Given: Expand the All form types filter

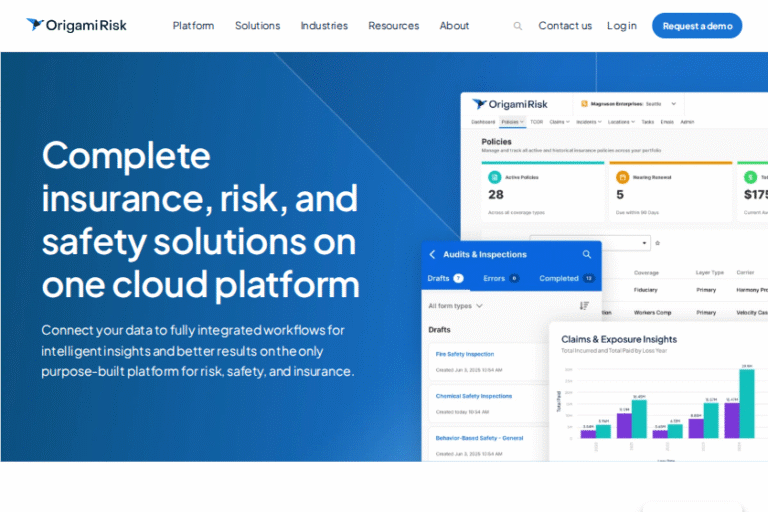Looking at the screenshot, I should click(x=455, y=306).
